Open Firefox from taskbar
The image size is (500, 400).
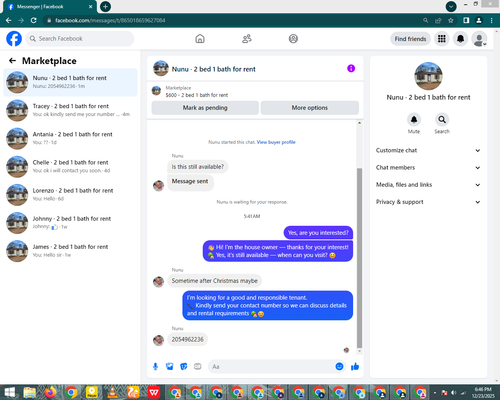(50, 392)
